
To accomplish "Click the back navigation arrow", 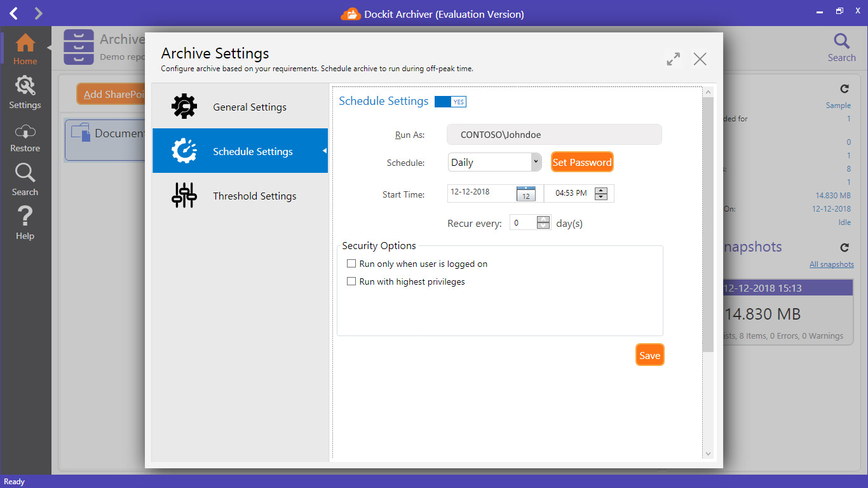I will pyautogui.click(x=14, y=13).
